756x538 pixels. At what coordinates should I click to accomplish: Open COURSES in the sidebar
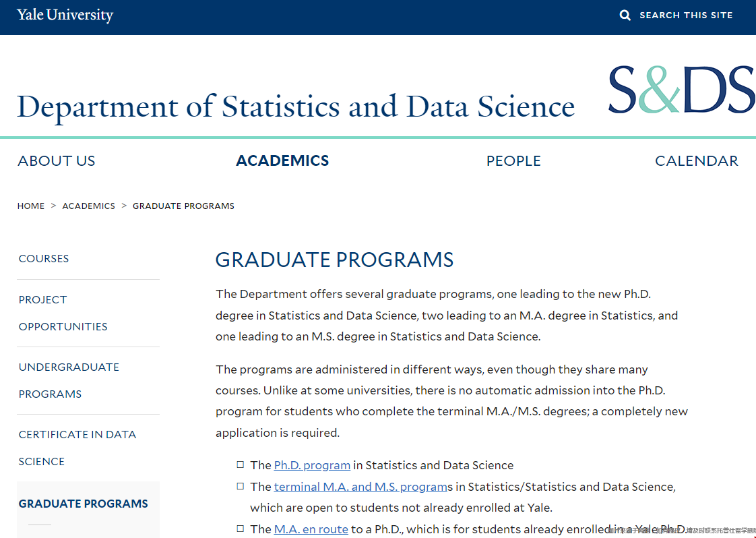coord(43,259)
